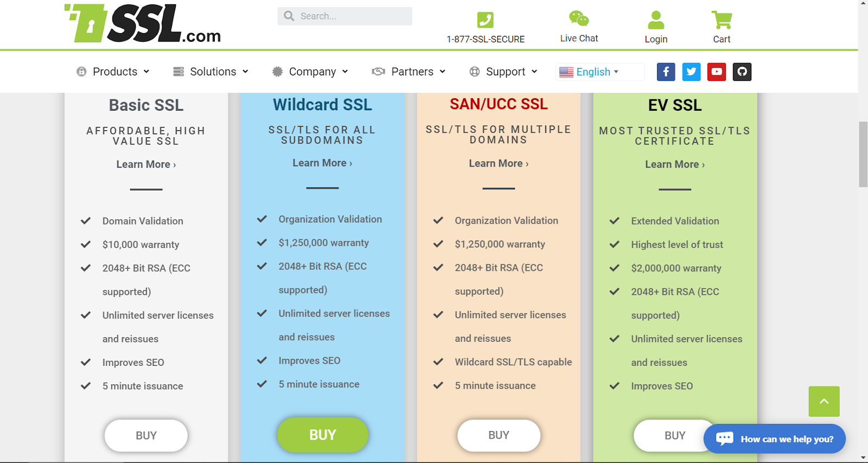The height and width of the screenshot is (463, 868).
Task: Click the Support lifebuoy icon
Action: point(475,72)
